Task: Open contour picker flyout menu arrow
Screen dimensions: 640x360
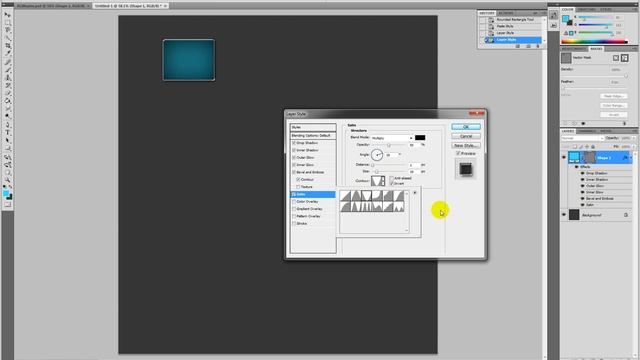Action: click(x=415, y=193)
